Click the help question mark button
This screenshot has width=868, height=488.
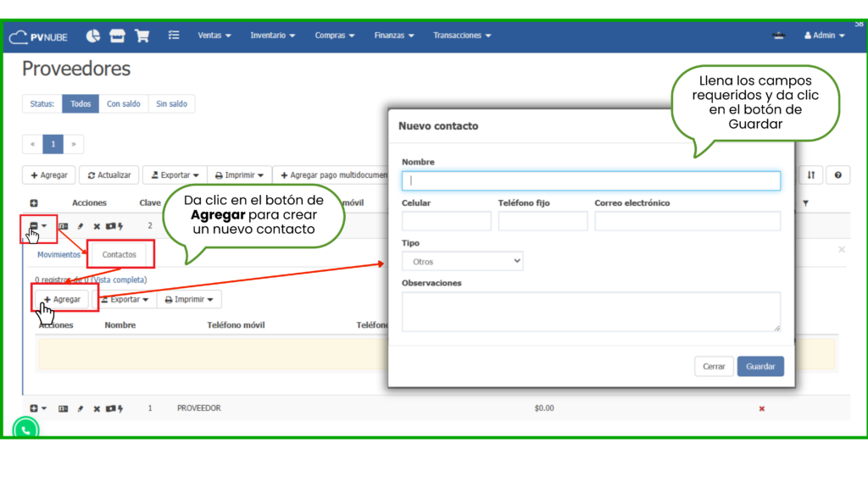(x=837, y=175)
